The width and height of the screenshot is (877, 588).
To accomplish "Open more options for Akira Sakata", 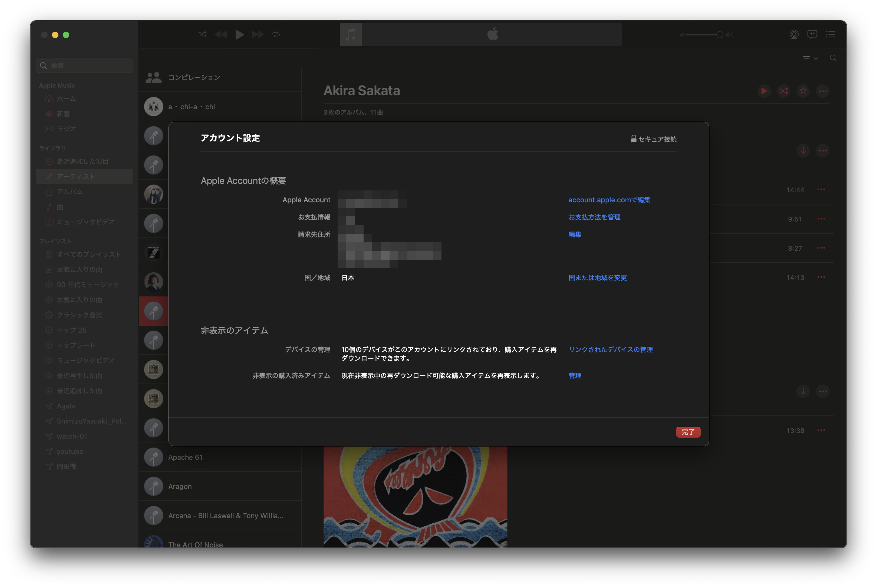I will pyautogui.click(x=822, y=91).
